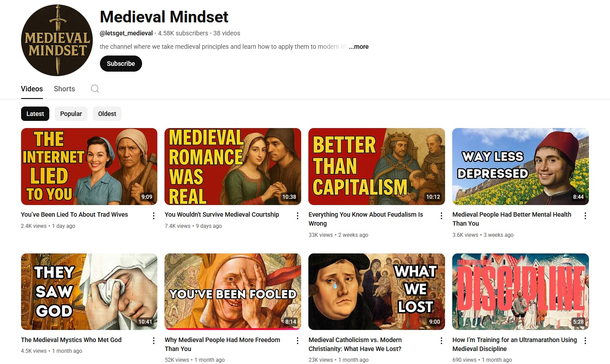This screenshot has width=610, height=364.
Task: Click the red progress bar on You've Been Fooled
Action: [233, 329]
